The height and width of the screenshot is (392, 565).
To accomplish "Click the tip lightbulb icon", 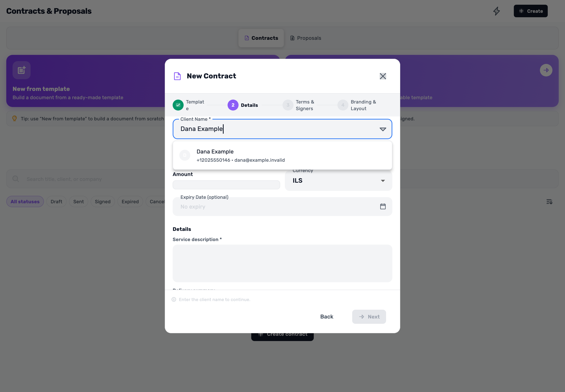I will (x=15, y=119).
